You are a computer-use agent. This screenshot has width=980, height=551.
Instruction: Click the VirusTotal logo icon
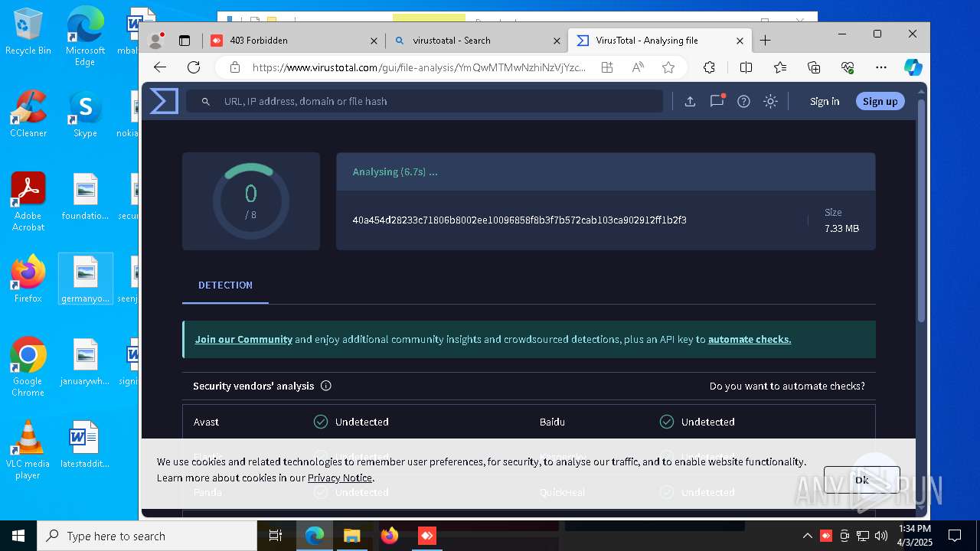tap(164, 101)
